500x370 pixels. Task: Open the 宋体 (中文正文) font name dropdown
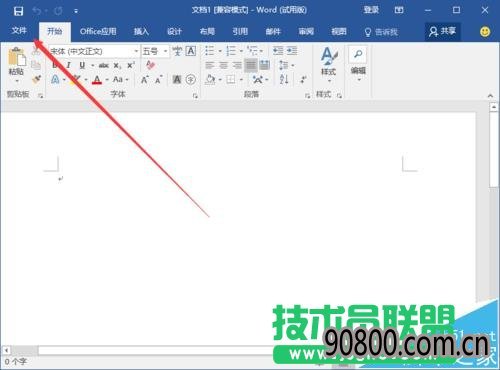click(136, 51)
